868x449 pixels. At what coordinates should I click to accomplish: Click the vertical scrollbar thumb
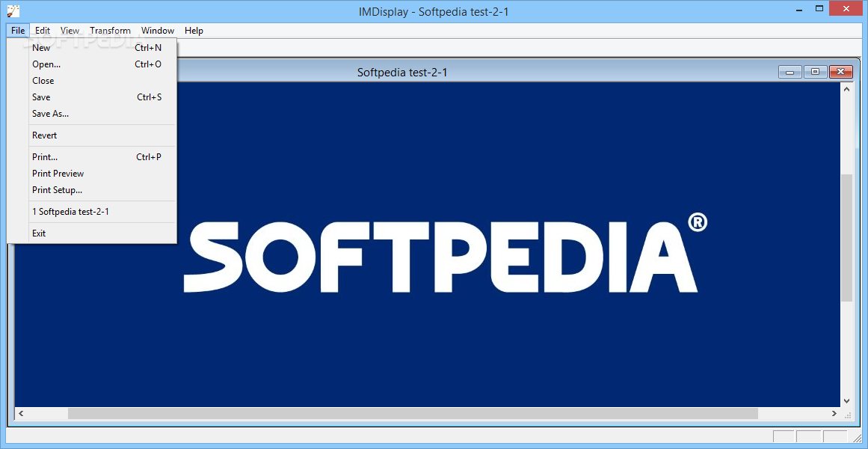[x=846, y=238]
